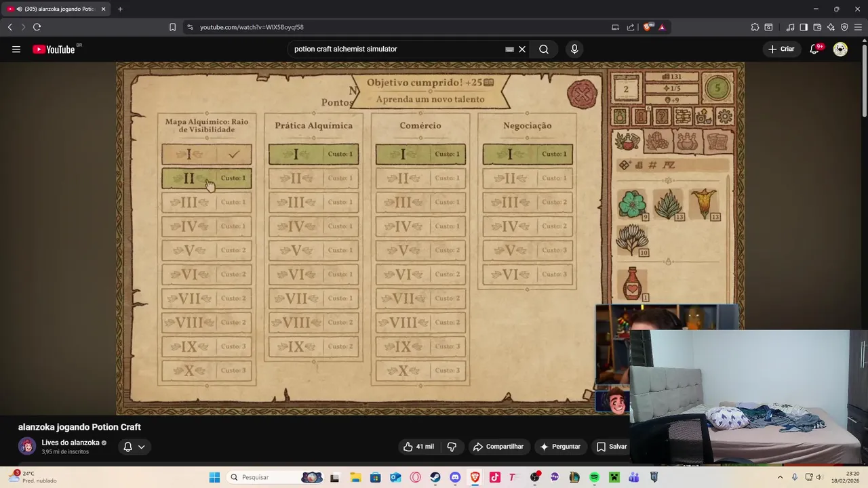Click the Compartilhar button
Viewport: 868px width, 488px height.
[x=498, y=447]
